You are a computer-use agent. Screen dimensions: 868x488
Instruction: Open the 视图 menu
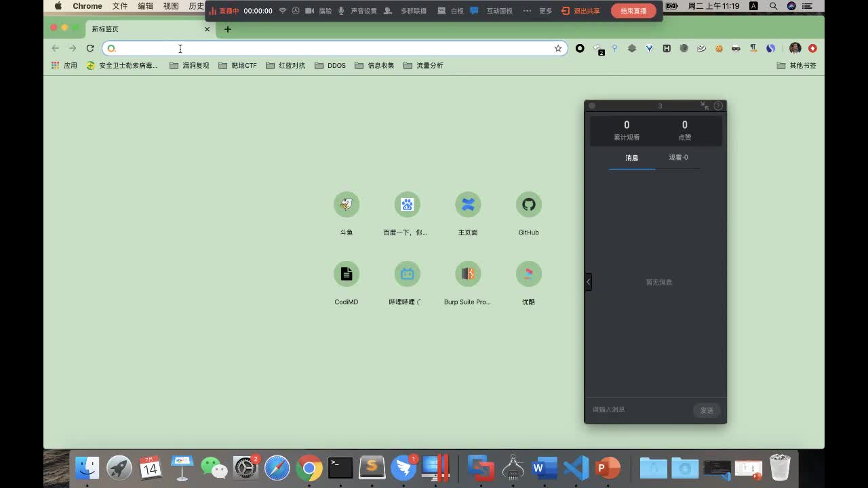171,6
